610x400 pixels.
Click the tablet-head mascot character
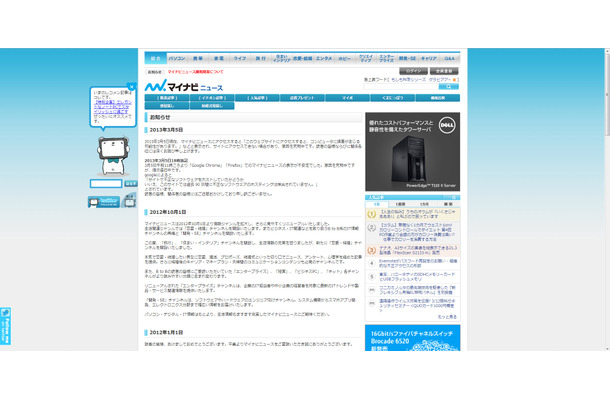pos(113,156)
